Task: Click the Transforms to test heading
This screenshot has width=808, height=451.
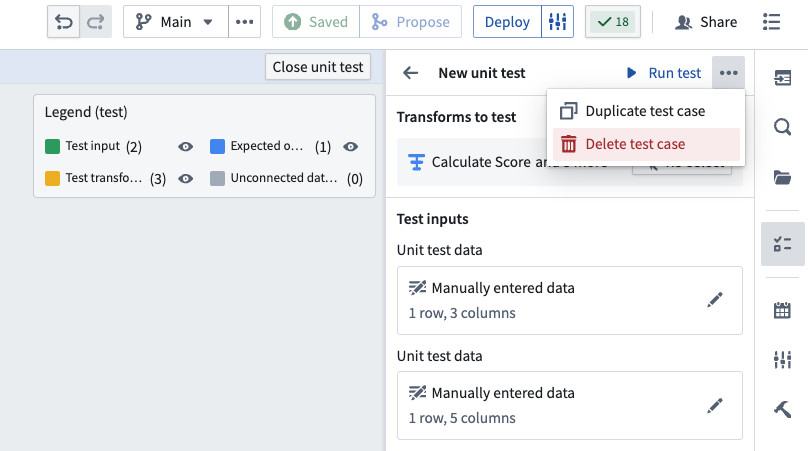Action: coord(456,117)
